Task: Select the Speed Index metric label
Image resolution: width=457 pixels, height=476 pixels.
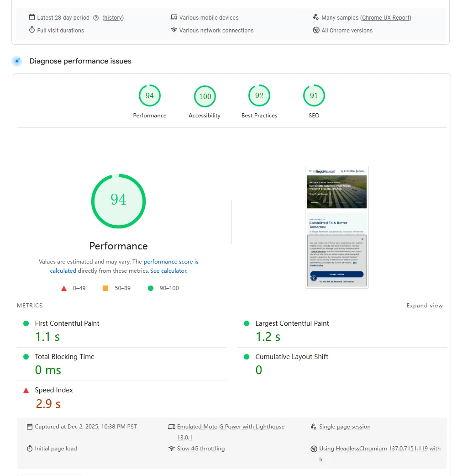Action: pyautogui.click(x=54, y=390)
